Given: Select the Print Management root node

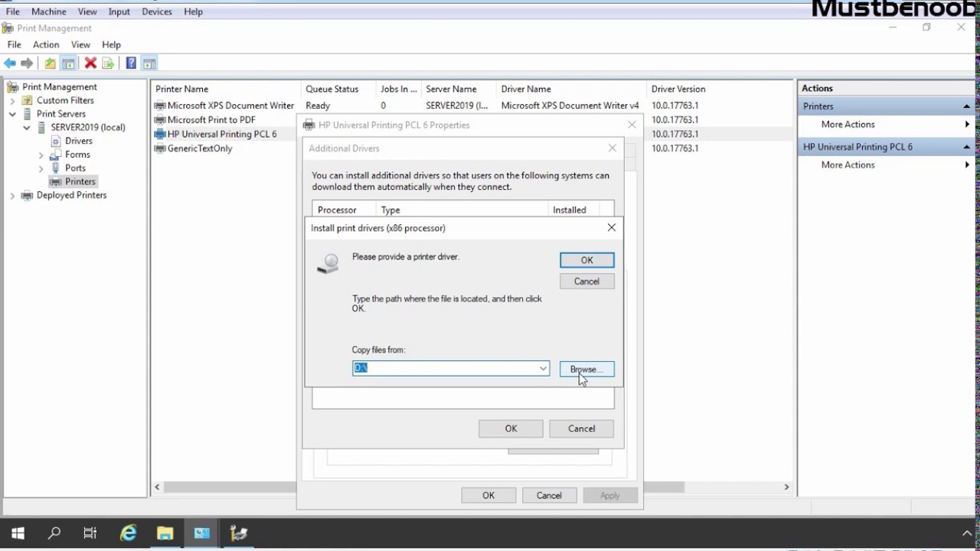Looking at the screenshot, I should (60, 87).
